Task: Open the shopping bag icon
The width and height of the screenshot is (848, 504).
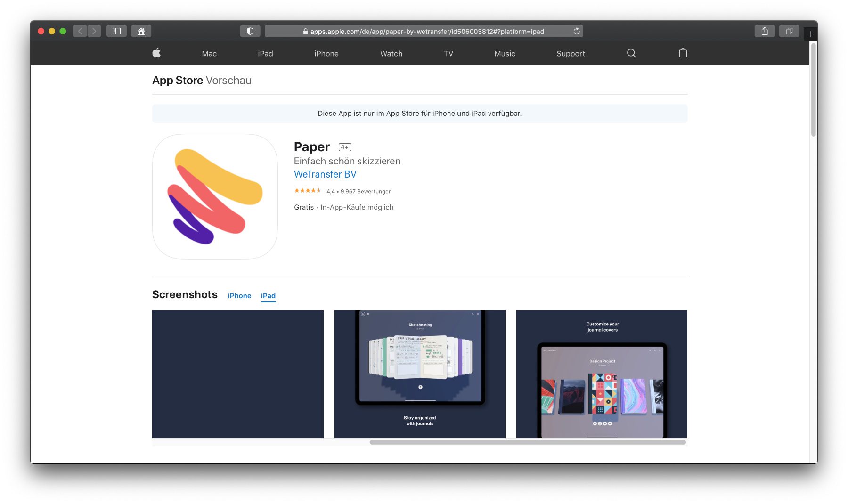Action: tap(683, 53)
